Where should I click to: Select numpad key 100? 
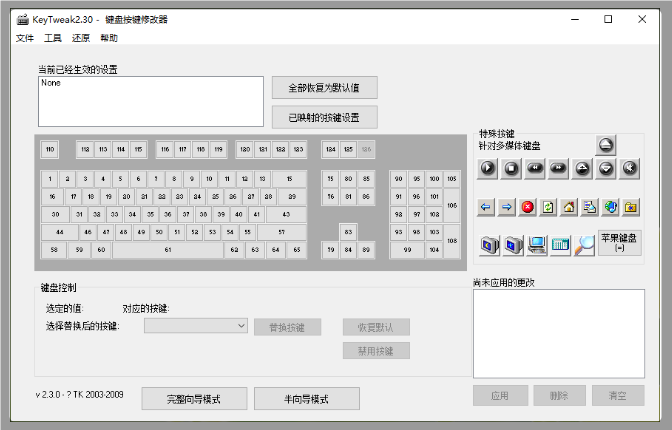click(434, 179)
